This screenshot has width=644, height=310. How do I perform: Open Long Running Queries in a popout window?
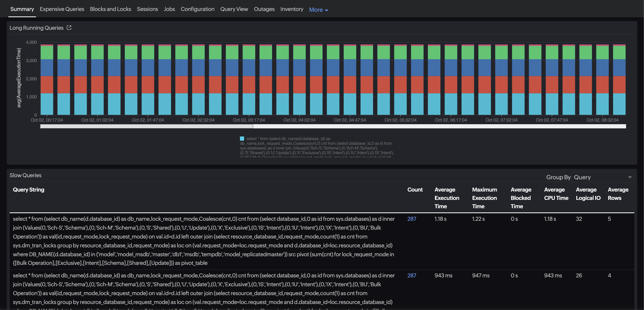(69, 27)
